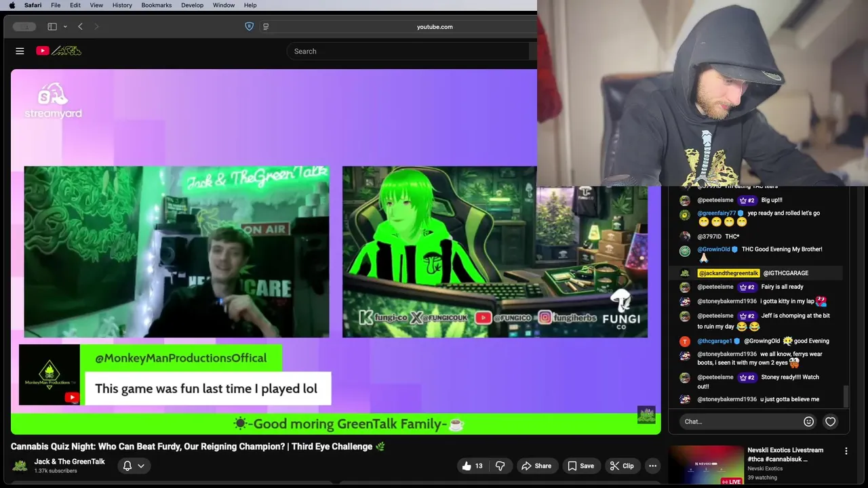Click "Good moring GreenTalk Family" ticker
This screenshot has width=868, height=488.
(x=349, y=424)
